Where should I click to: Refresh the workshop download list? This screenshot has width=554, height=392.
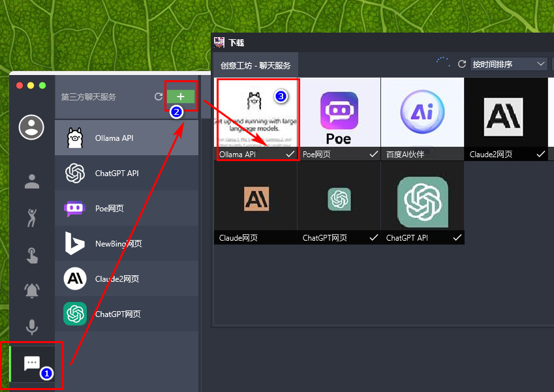point(462,64)
